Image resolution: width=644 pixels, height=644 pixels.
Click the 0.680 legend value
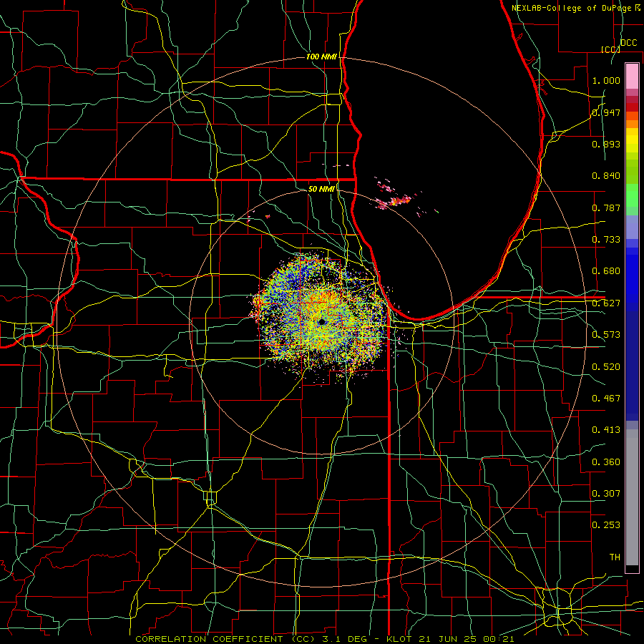coord(606,271)
